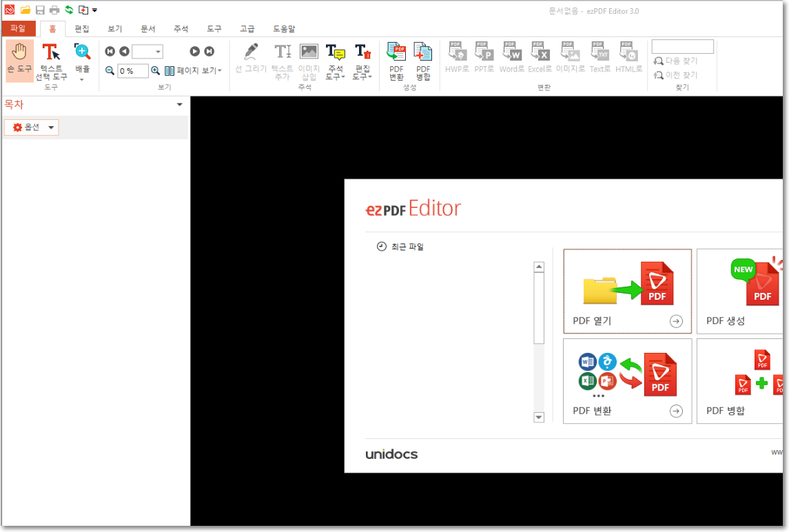Click the PDF Merge (PDF 병합) start card
The height and width of the screenshot is (532, 789).
pos(739,381)
